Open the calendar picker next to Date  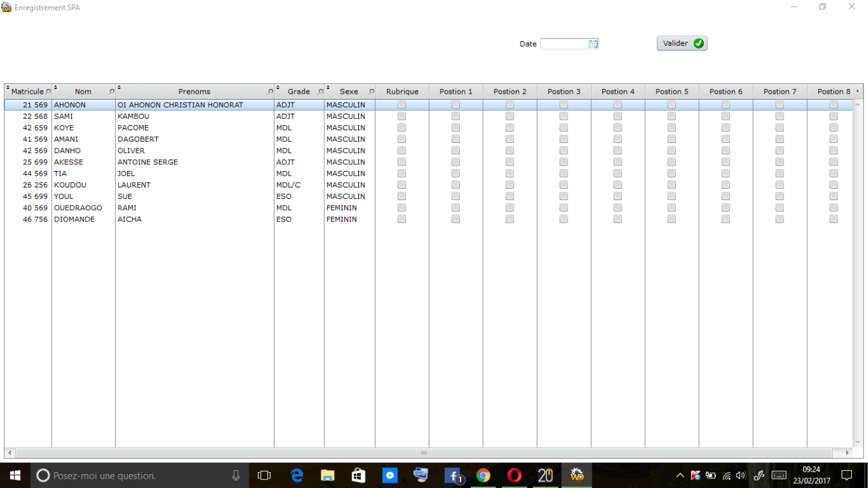pyautogui.click(x=594, y=44)
